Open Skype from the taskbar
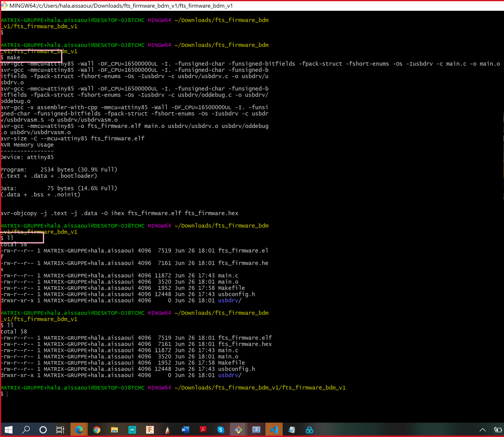This screenshot has width=504, height=437. coord(221,430)
